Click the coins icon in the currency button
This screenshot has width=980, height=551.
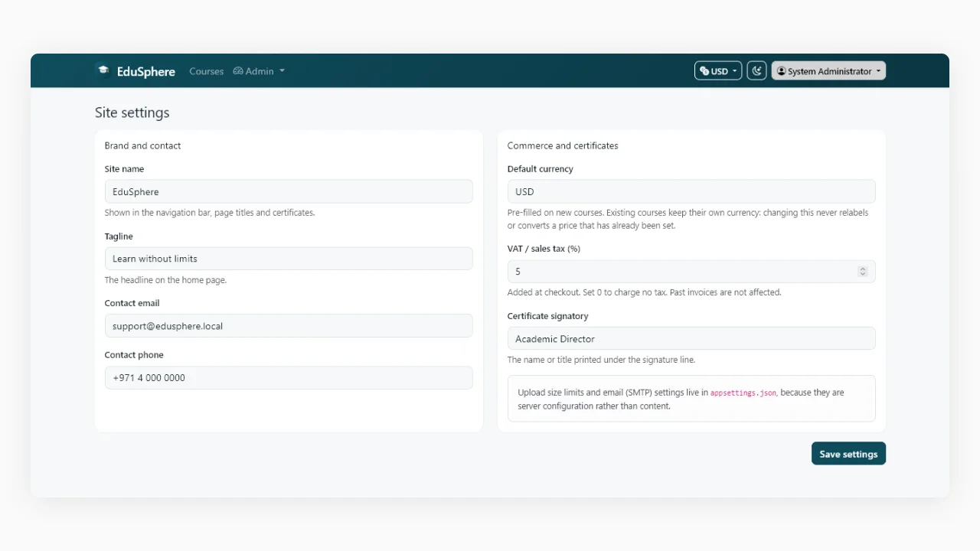click(704, 71)
